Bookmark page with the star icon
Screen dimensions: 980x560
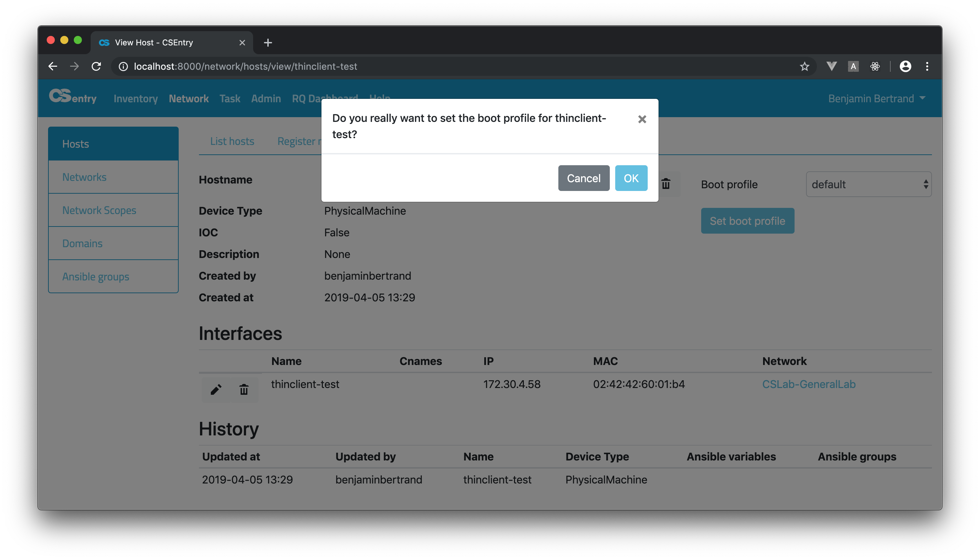pyautogui.click(x=804, y=67)
